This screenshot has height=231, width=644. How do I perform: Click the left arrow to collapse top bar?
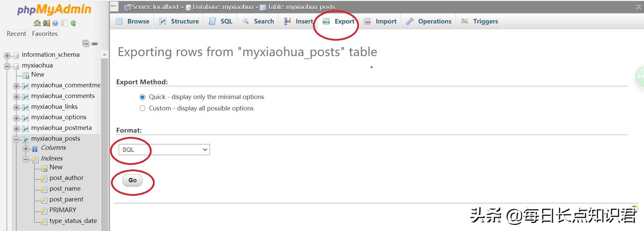tap(114, 6)
